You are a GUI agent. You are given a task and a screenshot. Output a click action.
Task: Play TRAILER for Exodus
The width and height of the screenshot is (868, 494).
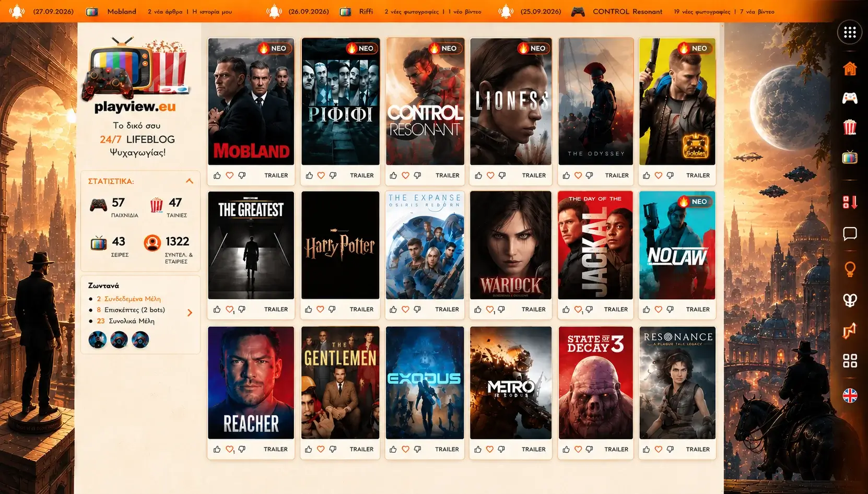447,449
